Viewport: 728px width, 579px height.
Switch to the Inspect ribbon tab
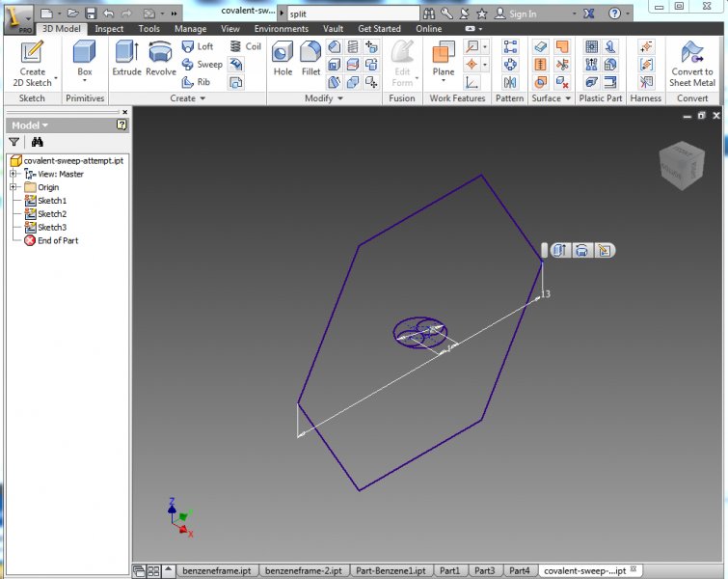pos(109,29)
